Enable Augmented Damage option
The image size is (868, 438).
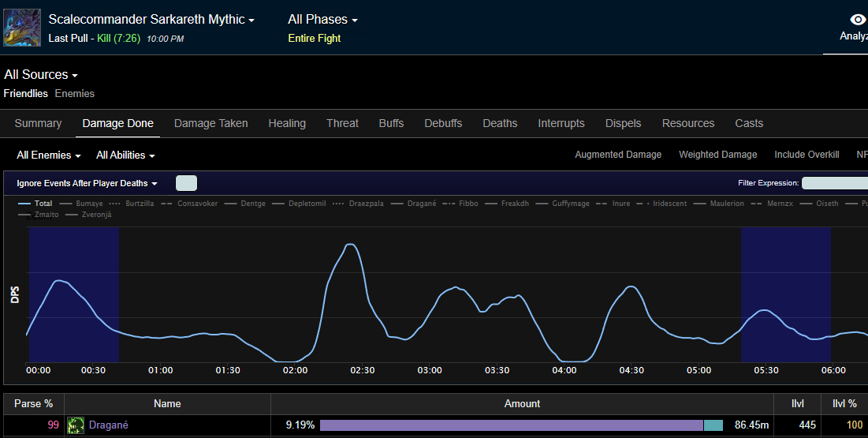point(618,155)
